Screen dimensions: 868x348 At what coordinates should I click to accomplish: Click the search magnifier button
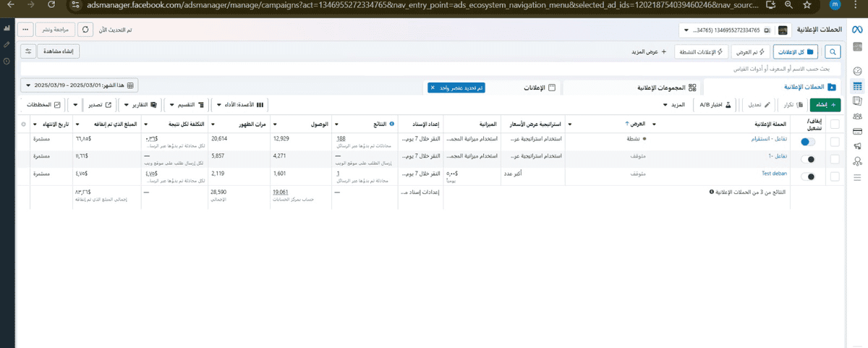tap(833, 52)
